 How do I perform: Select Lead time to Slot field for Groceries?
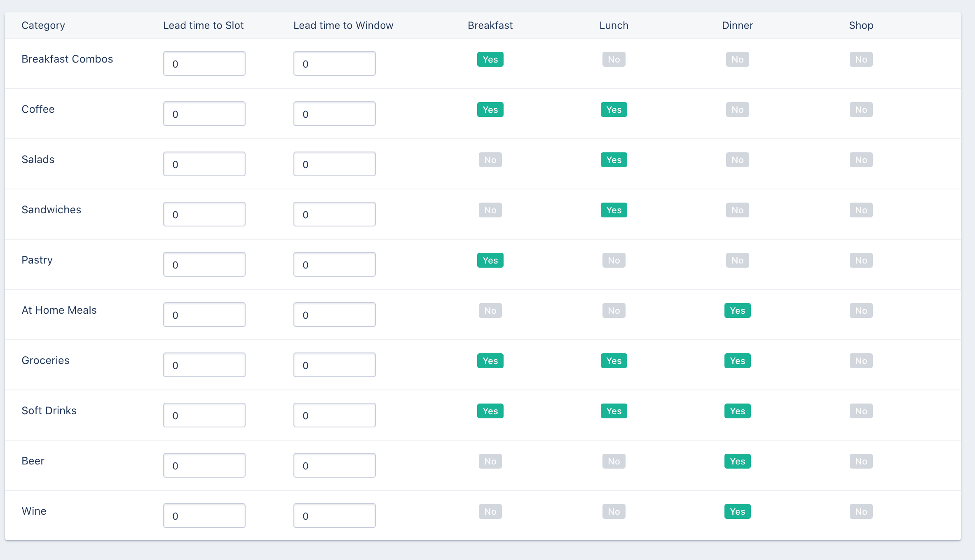click(204, 365)
